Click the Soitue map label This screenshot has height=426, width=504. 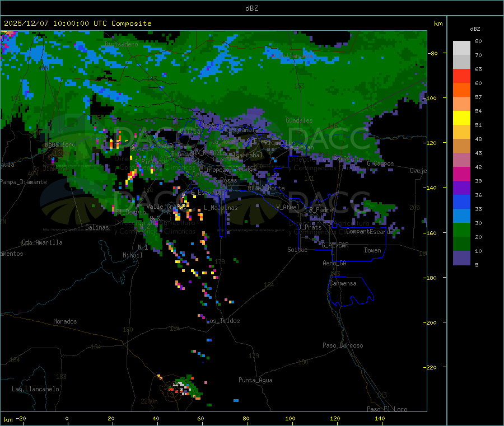tap(298, 250)
